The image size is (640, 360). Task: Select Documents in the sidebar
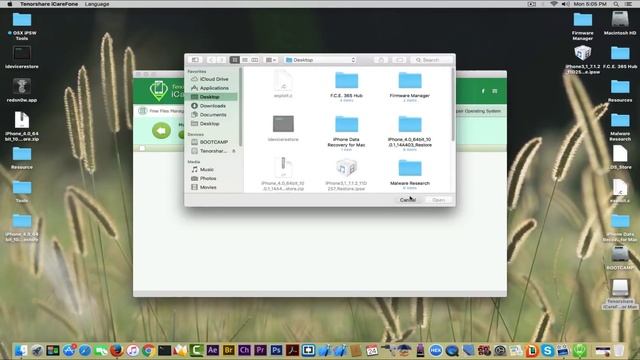click(x=213, y=115)
